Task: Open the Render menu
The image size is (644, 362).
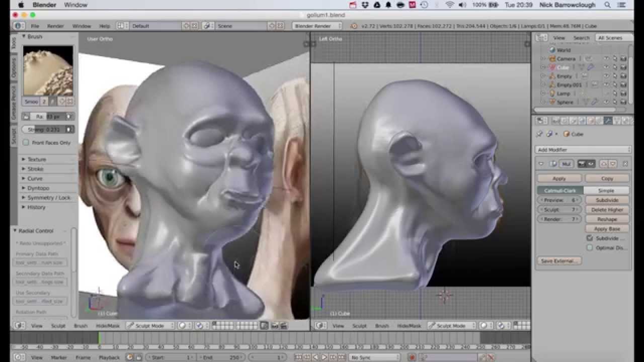Action: (55, 26)
